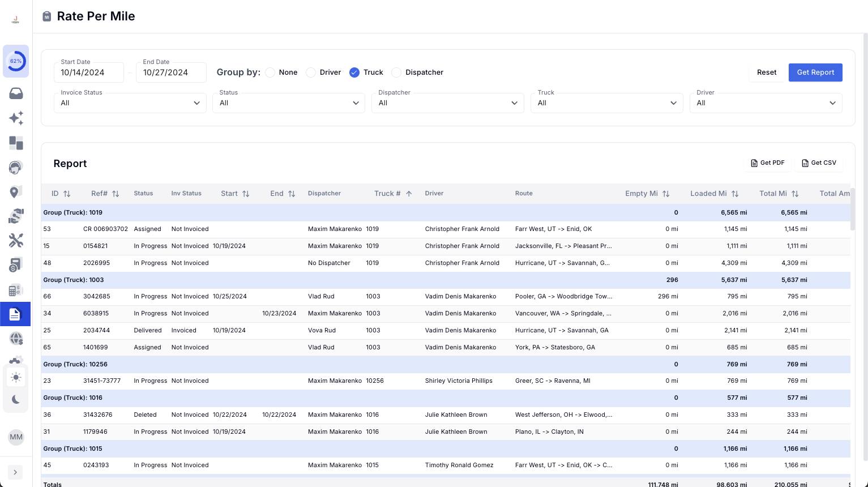Download report with Get PDF button
Image resolution: width=868 pixels, height=487 pixels.
(768, 163)
